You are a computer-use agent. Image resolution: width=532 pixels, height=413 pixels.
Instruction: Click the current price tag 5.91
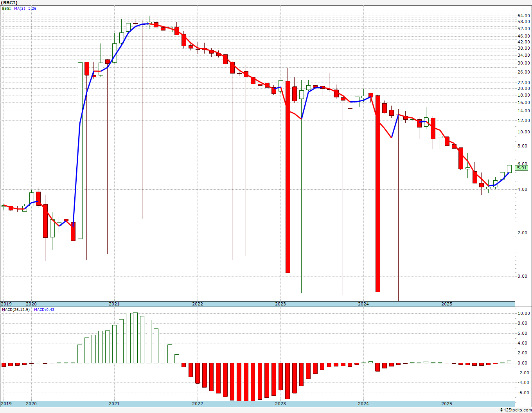coord(522,168)
